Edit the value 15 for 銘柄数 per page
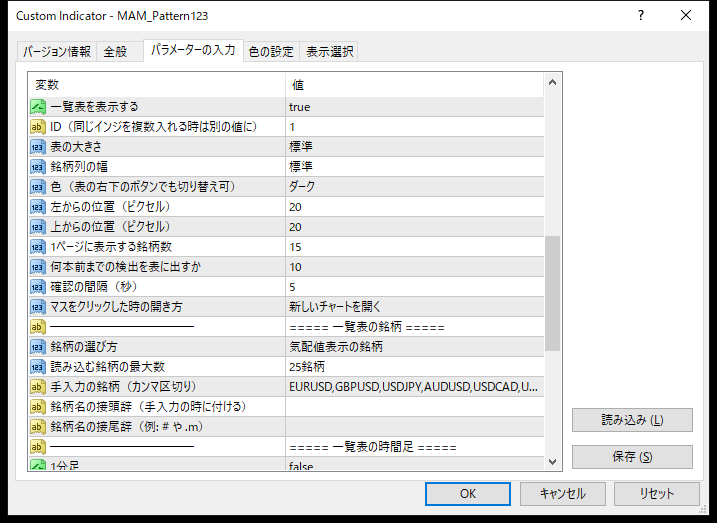 (415, 247)
